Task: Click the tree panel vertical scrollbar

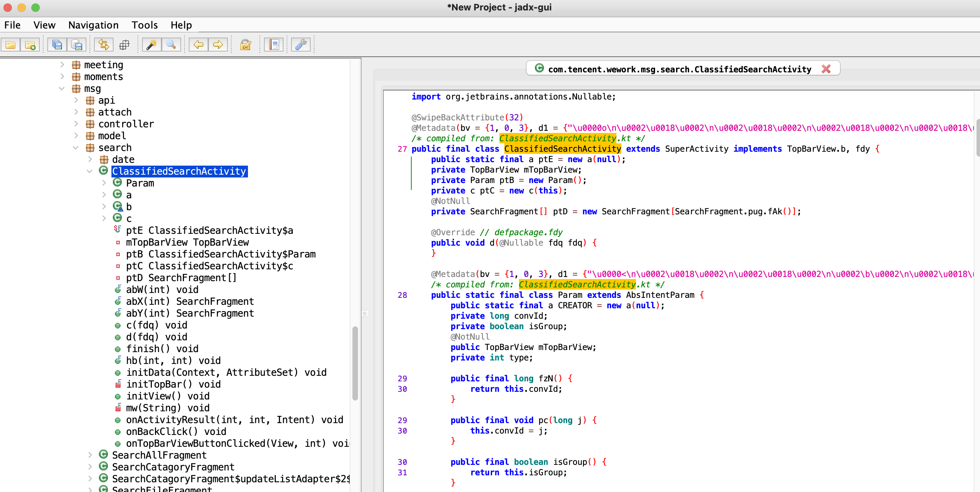Action: click(x=355, y=363)
